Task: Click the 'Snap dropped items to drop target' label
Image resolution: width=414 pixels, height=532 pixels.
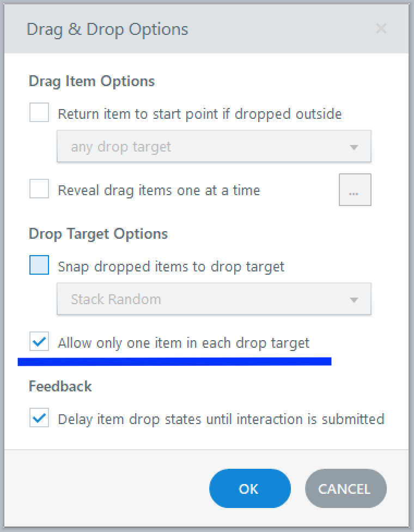Action: (171, 267)
